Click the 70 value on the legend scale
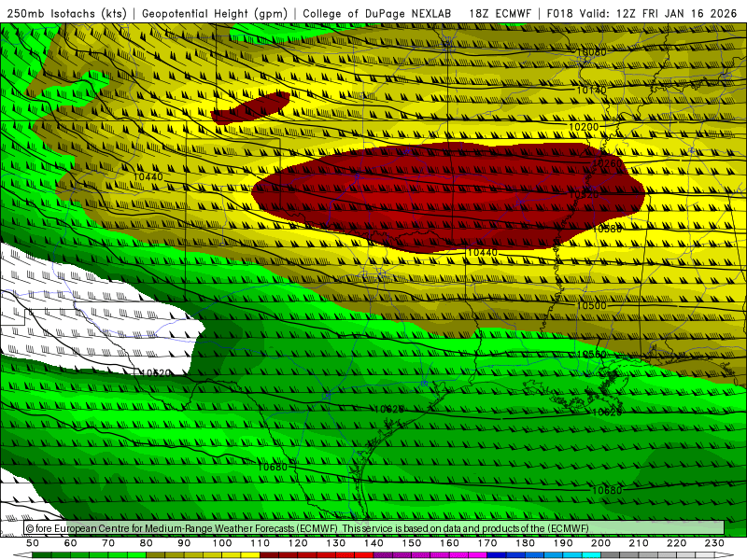Image resolution: width=747 pixels, height=560 pixels. coord(108,543)
